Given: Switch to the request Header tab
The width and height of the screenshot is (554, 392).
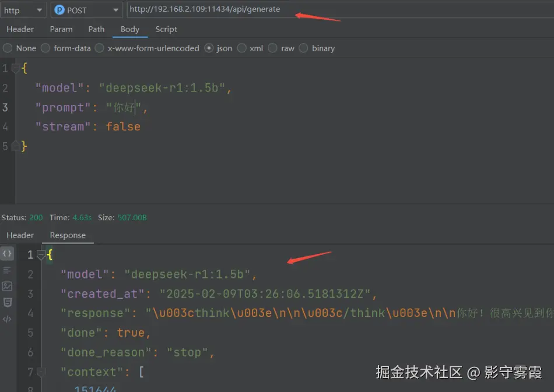Looking at the screenshot, I should [x=20, y=29].
